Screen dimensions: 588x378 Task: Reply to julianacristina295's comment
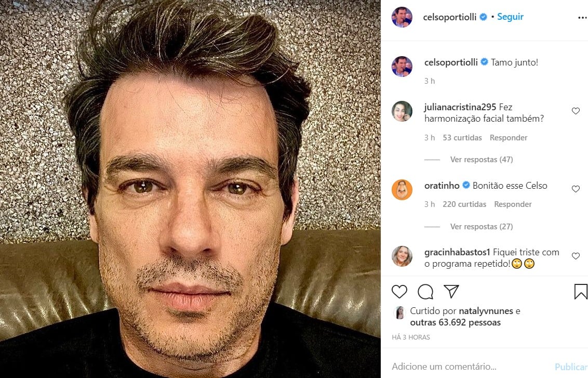tap(509, 138)
